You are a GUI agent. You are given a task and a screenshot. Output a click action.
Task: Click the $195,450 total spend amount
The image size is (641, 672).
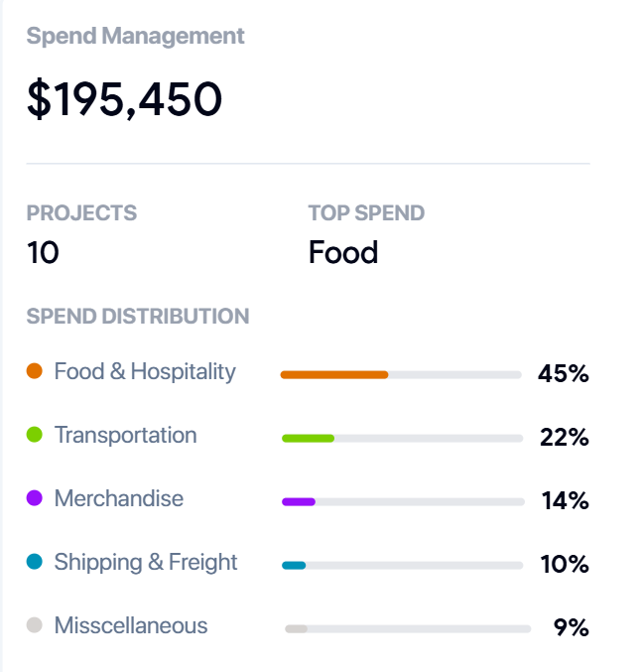tap(125, 99)
